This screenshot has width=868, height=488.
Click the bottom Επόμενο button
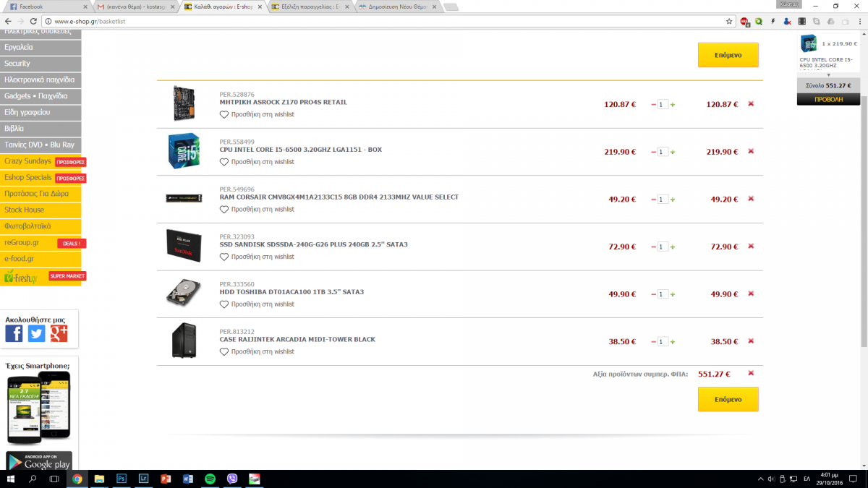point(728,399)
